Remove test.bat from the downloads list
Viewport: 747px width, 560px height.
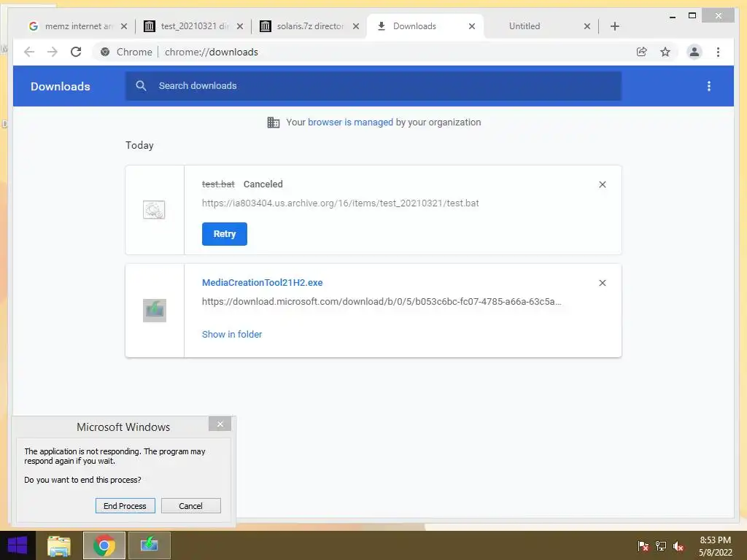602,184
